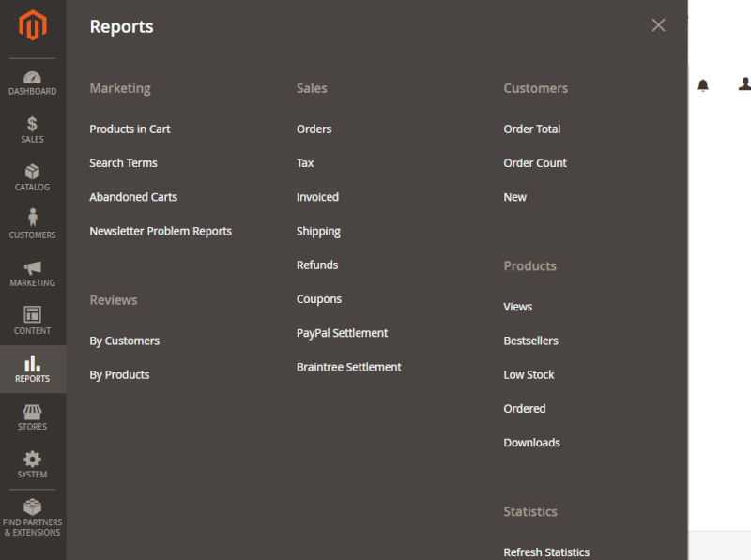This screenshot has width=751, height=560.
Task: Select the Content icon
Action: pos(32,321)
